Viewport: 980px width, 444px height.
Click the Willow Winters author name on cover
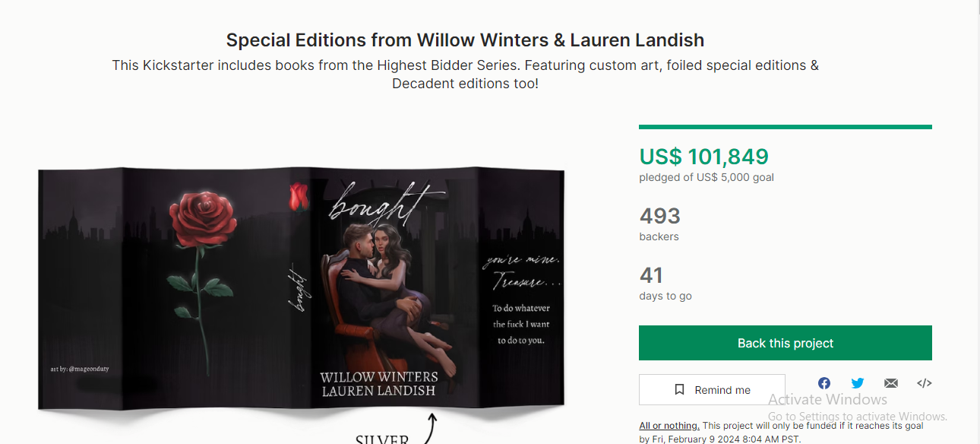pos(379,377)
